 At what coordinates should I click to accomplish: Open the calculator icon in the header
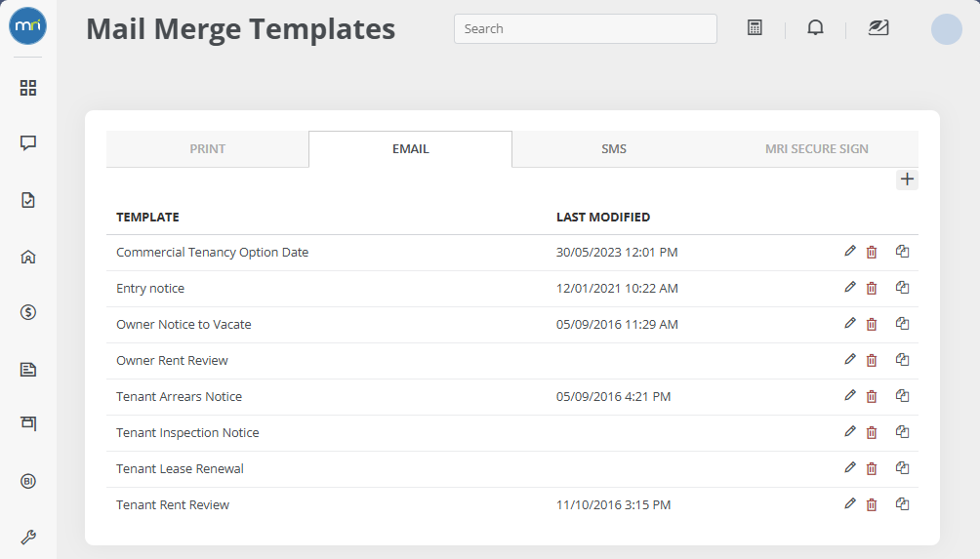point(755,27)
